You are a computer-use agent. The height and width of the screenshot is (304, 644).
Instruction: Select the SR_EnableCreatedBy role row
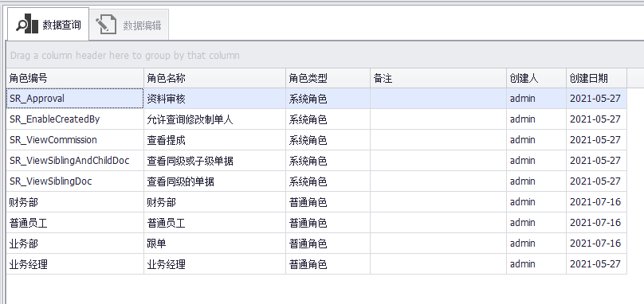(316, 119)
